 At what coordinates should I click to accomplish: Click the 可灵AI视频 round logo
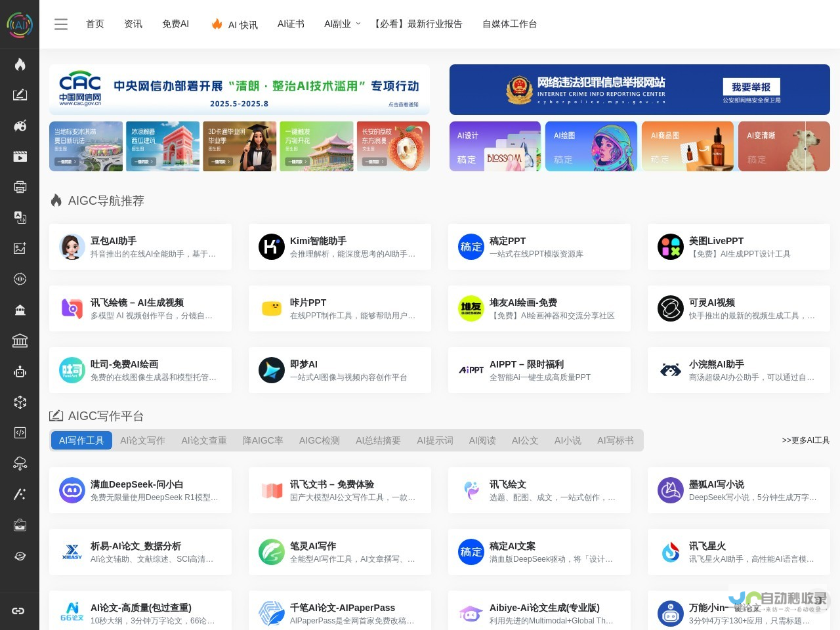coord(671,308)
